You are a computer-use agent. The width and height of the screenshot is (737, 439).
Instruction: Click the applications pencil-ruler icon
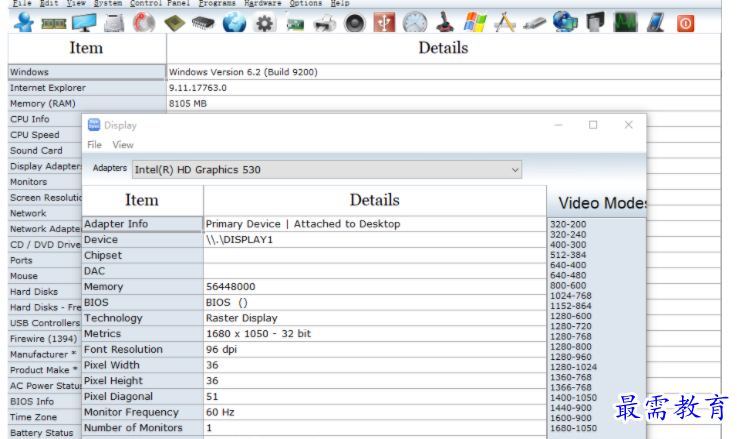click(505, 23)
